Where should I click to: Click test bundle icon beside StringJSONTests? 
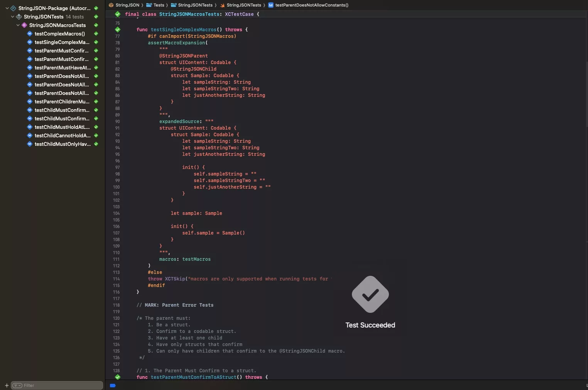tap(19, 17)
